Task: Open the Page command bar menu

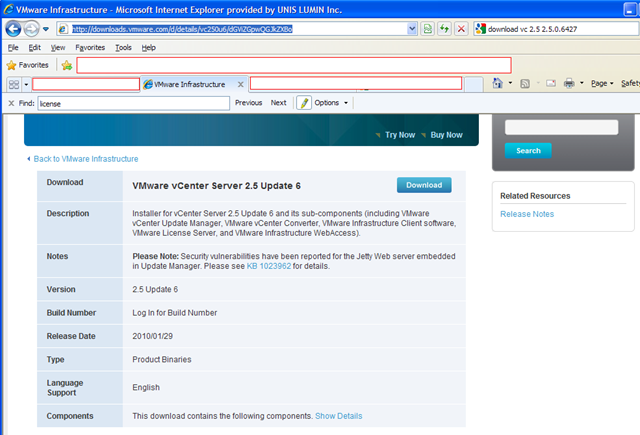Action: 602,83
